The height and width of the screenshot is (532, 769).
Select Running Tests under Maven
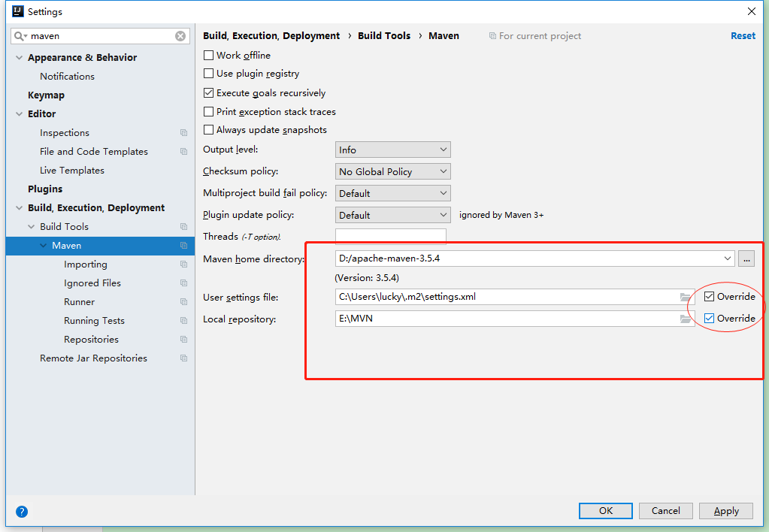[x=94, y=321]
